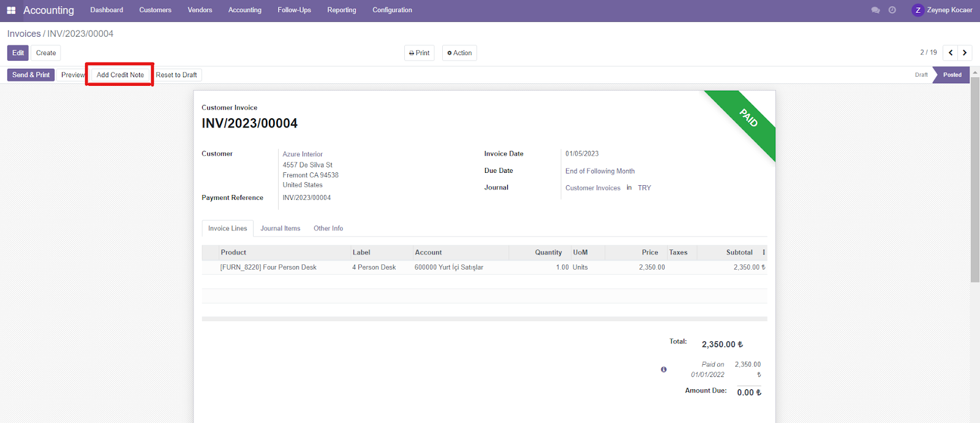Open the Customer Invoices journal link
Viewport: 980px width, 423px height.
click(593, 188)
